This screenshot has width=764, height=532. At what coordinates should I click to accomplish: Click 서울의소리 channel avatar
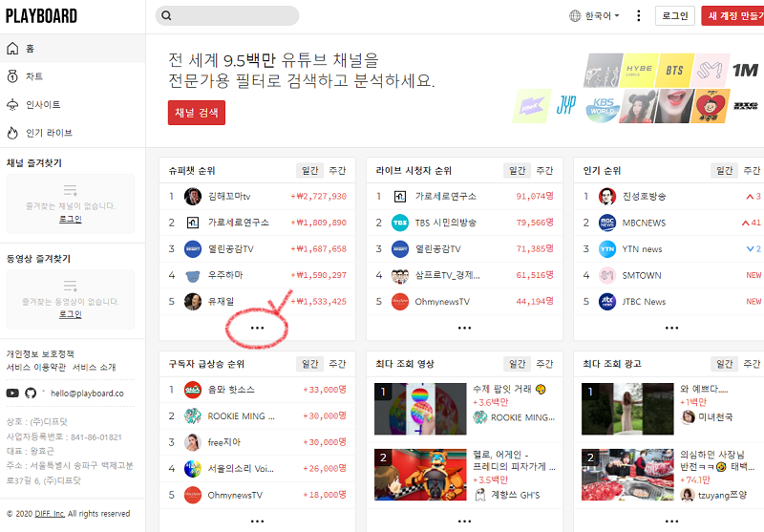[193, 469]
